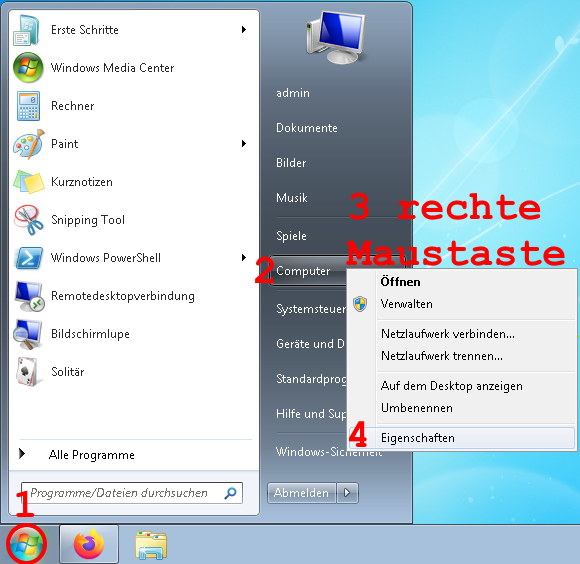Viewport: 580px width, 564px height.
Task: Open Alle Programme list
Action: [x=91, y=455]
